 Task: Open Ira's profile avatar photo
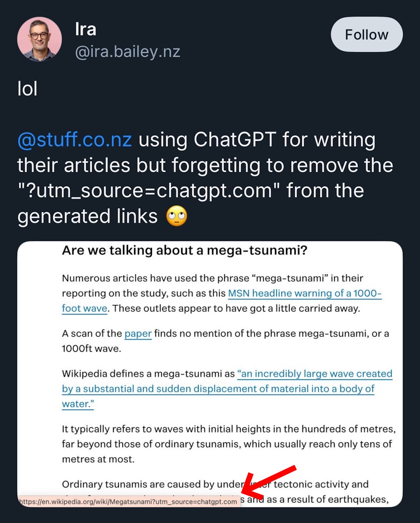39,39
